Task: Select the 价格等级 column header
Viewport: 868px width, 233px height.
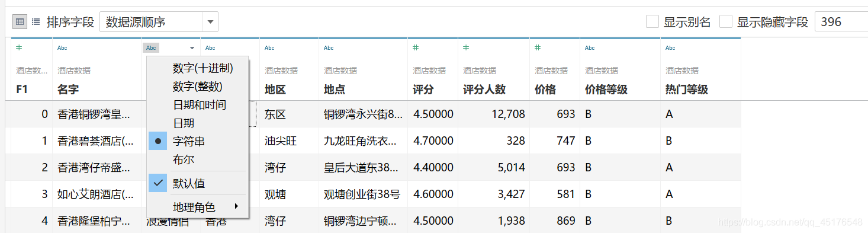Action: click(x=606, y=90)
